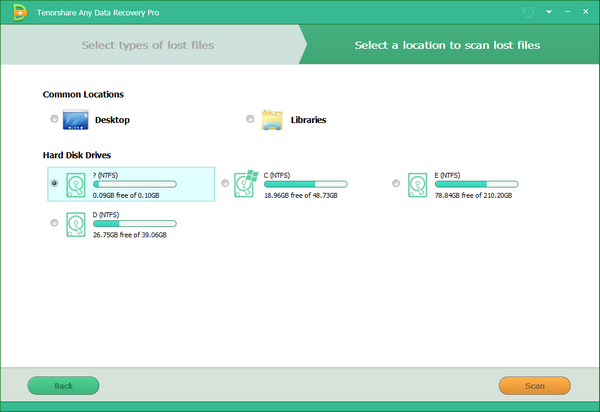Click the E (NTFS) drive icon
The image size is (600, 412).
[x=419, y=184]
